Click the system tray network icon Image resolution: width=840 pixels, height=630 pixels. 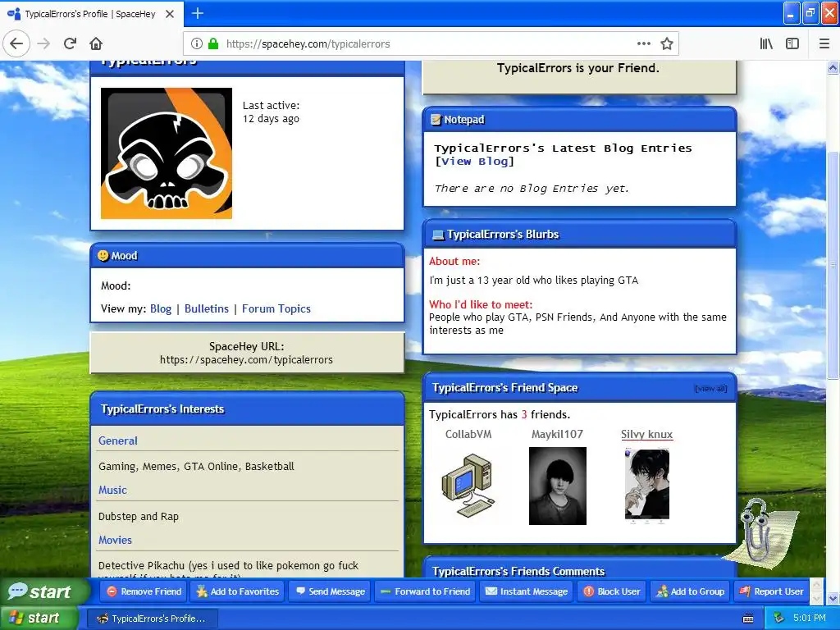pyautogui.click(x=778, y=619)
